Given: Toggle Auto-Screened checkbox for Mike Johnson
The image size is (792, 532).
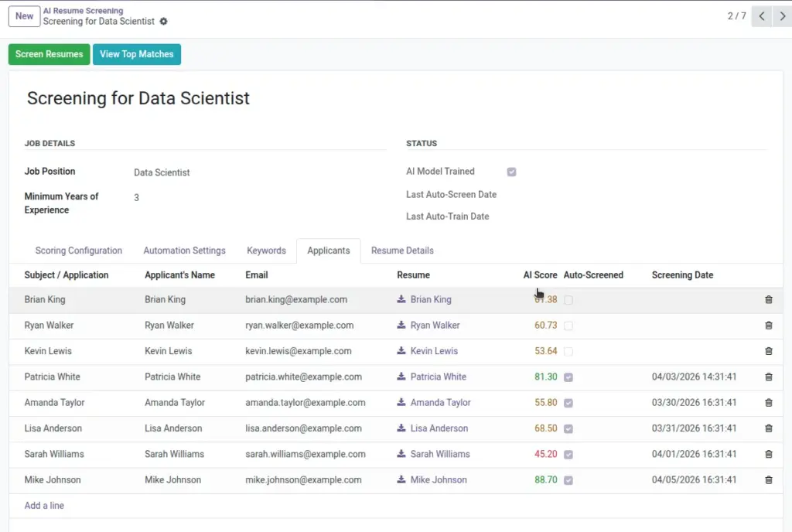Looking at the screenshot, I should [568, 480].
